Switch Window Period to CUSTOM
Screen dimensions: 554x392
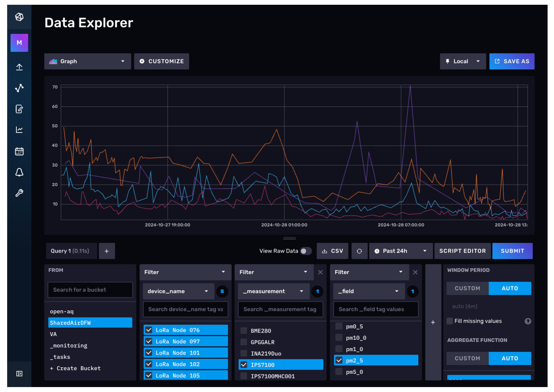(467, 288)
